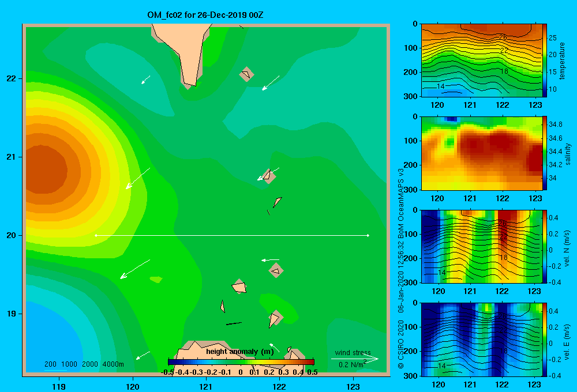Click the '25' tick on the temperature scale

553,38
